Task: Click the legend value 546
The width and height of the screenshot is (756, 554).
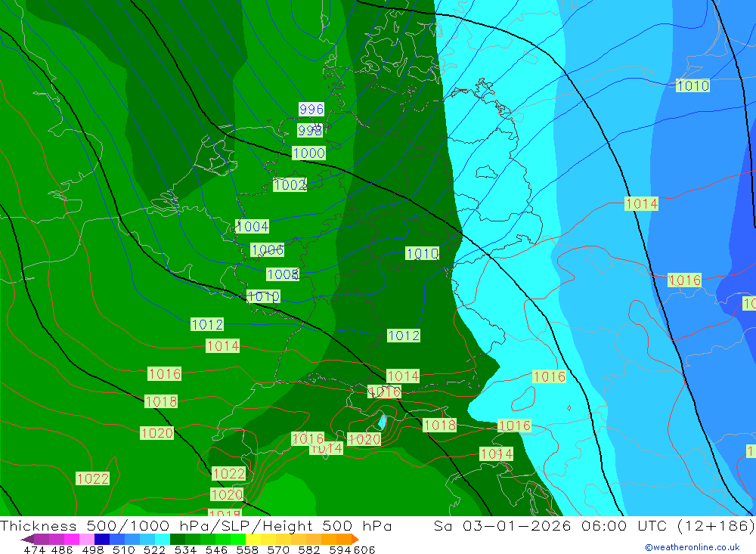Action: pyautogui.click(x=216, y=550)
